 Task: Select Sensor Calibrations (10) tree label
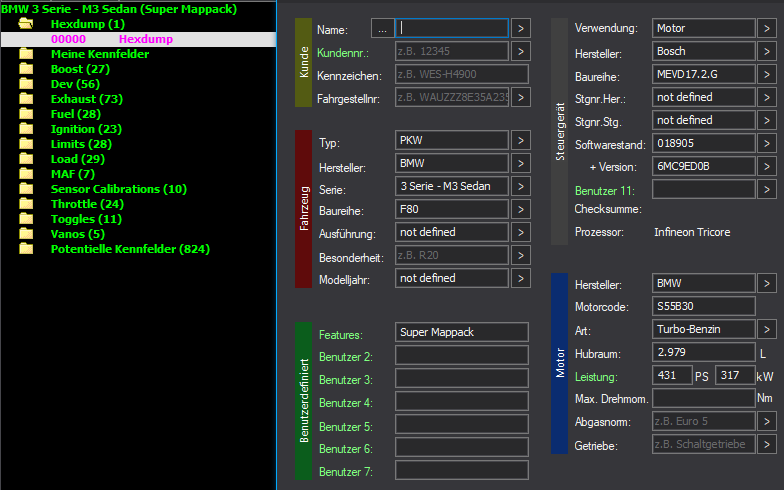click(x=118, y=189)
